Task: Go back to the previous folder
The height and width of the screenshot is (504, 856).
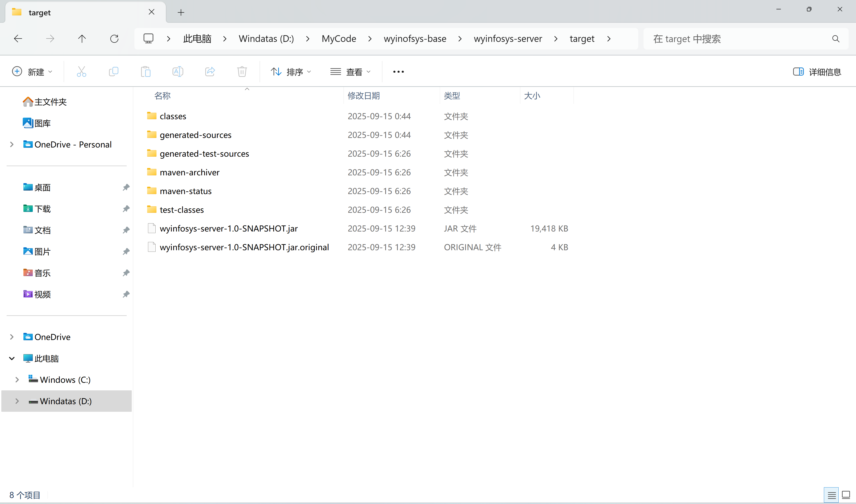Action: [18, 38]
